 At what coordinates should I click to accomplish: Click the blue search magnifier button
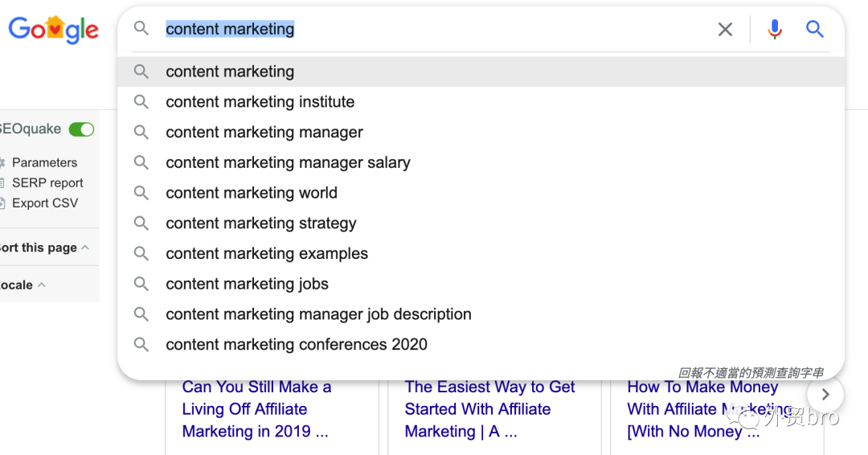pyautogui.click(x=815, y=30)
